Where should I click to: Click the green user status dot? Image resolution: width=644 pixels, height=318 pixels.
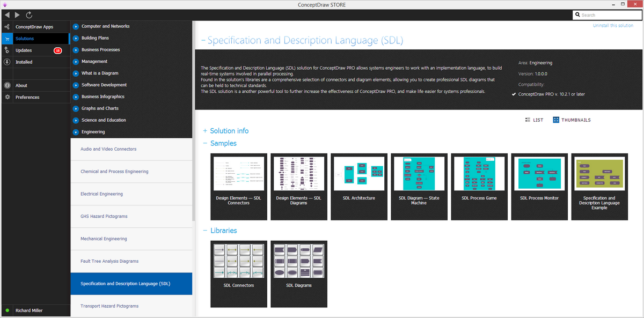[7, 310]
